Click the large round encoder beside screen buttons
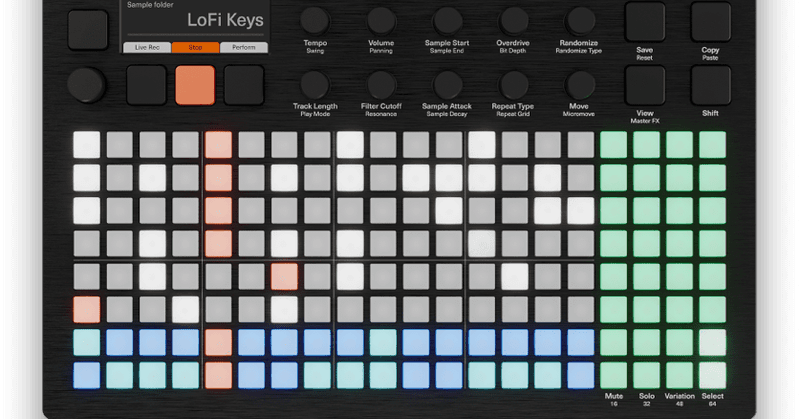Image resolution: width=800 pixels, height=419 pixels. (x=86, y=85)
